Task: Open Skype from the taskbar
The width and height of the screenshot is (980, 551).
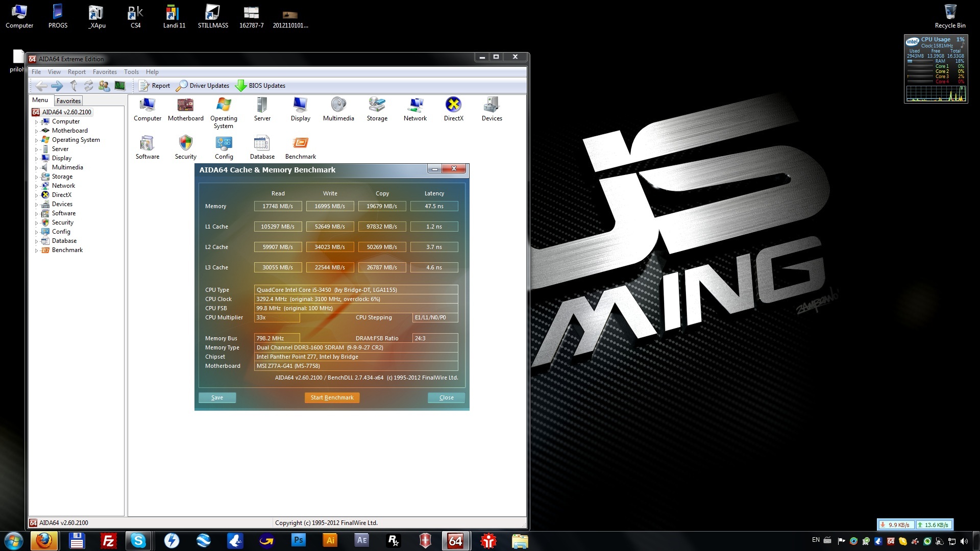Action: (x=138, y=541)
